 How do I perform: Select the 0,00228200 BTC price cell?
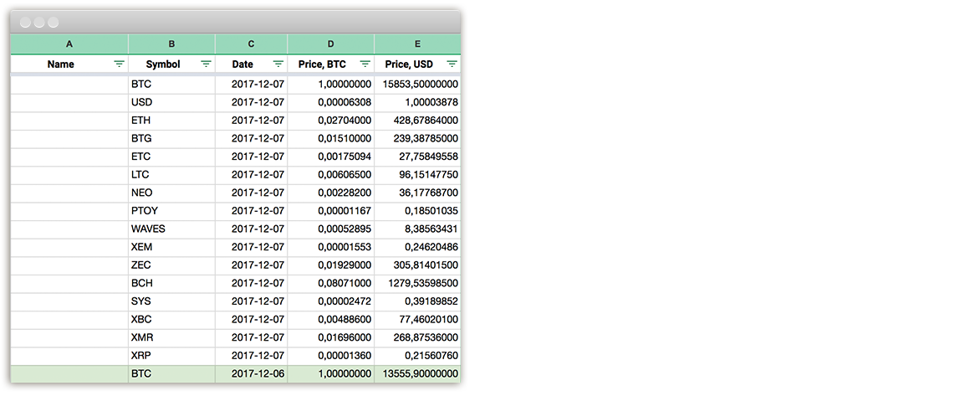[330, 193]
